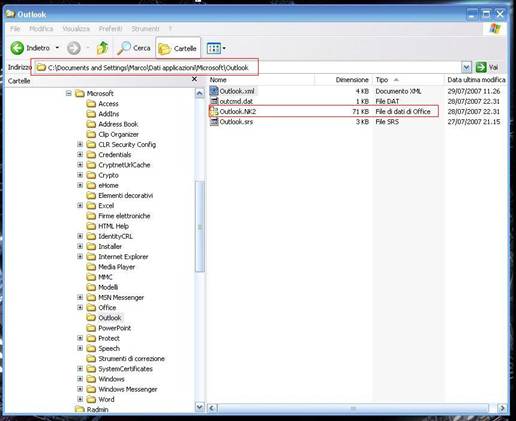This screenshot has width=516, height=421.
Task: Expand the Internet Explorer tree node
Action: click(80, 256)
